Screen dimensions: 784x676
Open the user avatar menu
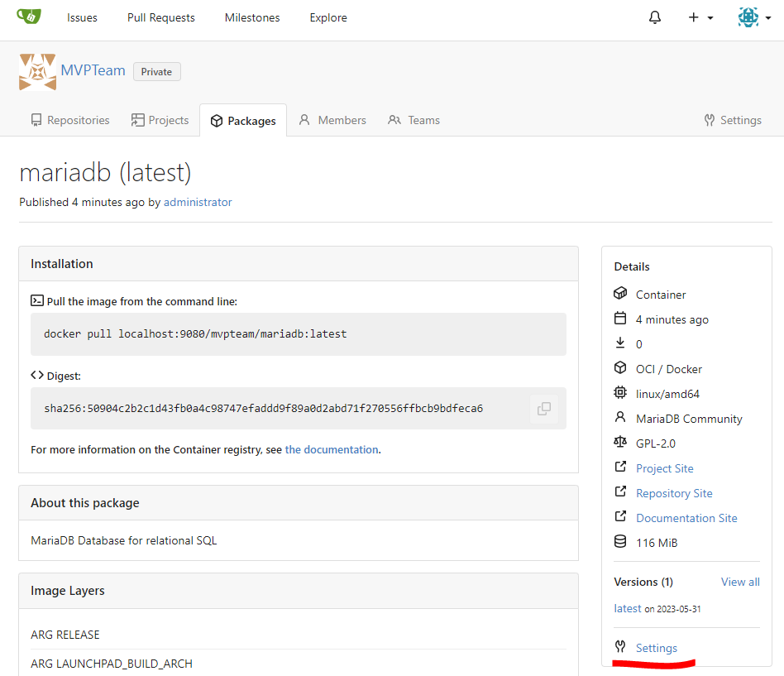[754, 17]
